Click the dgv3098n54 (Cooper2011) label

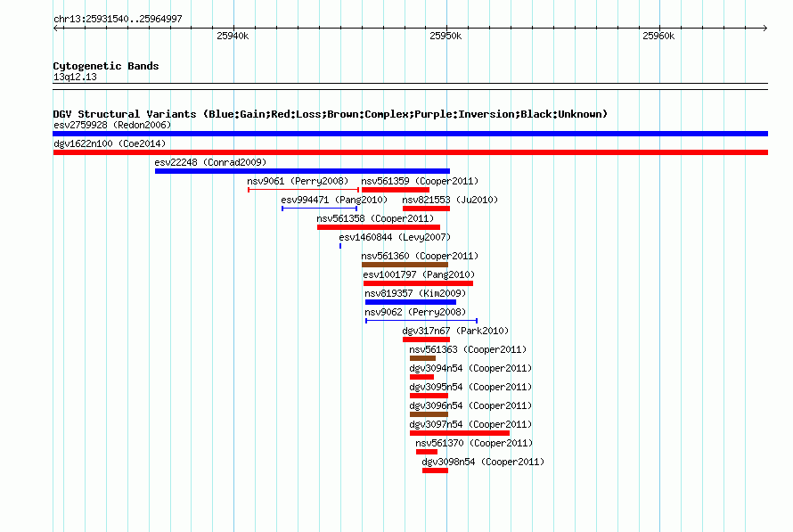483,462
